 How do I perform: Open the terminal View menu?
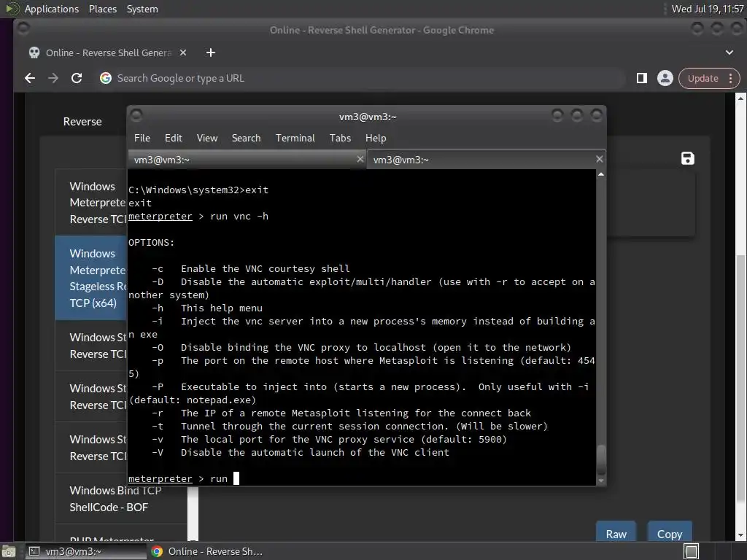click(x=207, y=138)
